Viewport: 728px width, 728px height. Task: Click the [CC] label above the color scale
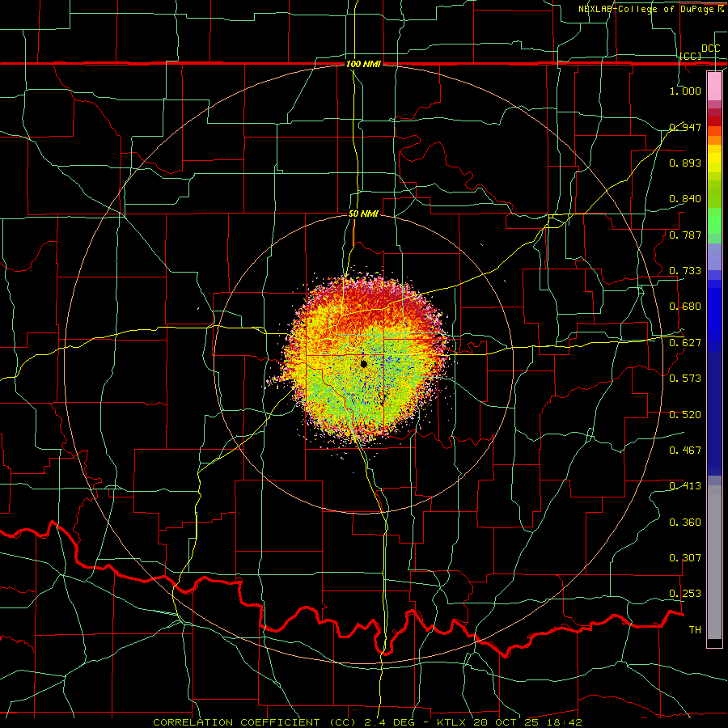[x=691, y=56]
